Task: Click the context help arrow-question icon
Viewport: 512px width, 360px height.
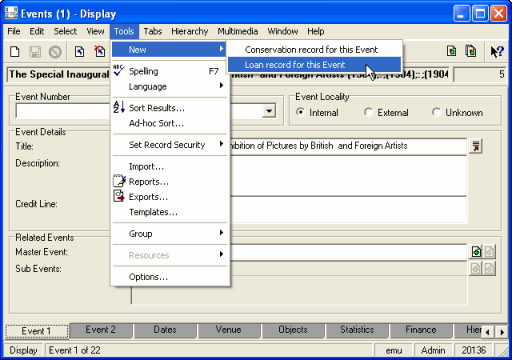Action: 497,52
